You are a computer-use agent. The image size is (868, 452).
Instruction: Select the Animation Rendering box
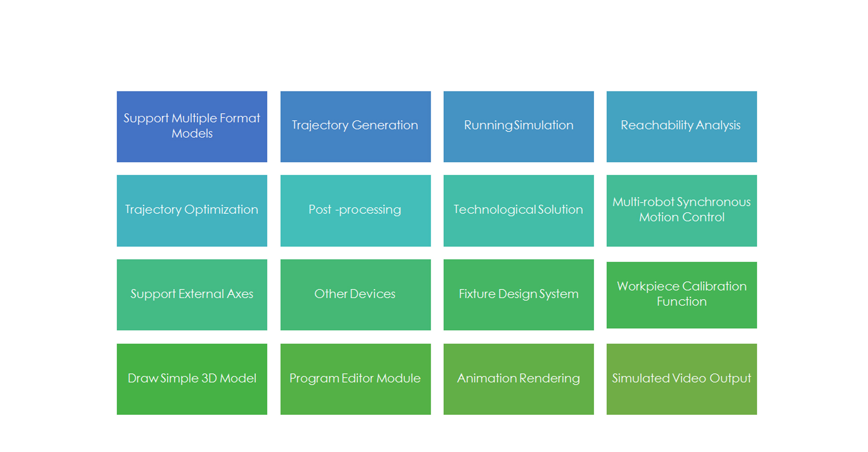point(519,379)
